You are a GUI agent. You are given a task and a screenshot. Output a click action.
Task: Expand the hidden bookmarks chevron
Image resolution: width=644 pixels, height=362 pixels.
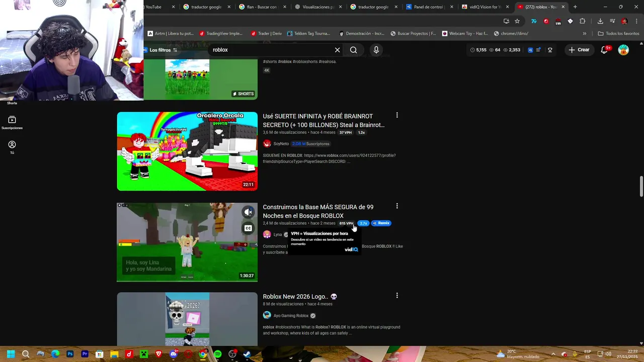click(584, 34)
